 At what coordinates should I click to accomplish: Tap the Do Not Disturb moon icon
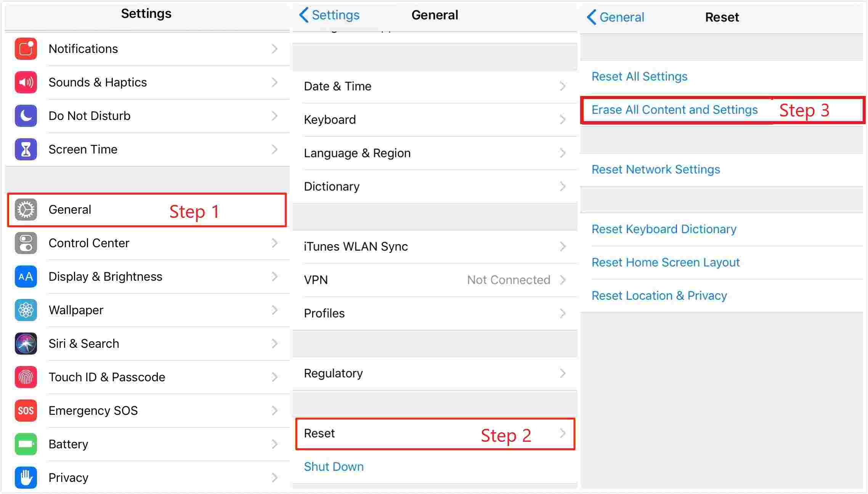26,116
